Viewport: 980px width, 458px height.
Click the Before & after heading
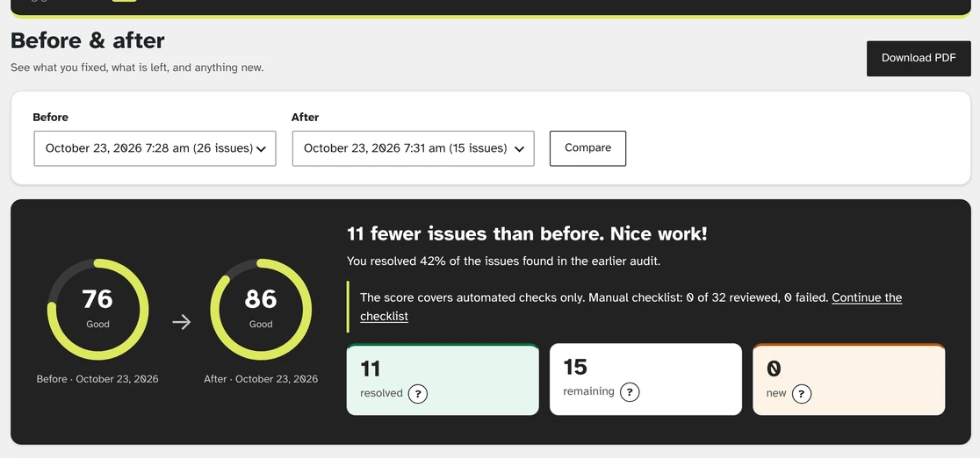point(88,40)
